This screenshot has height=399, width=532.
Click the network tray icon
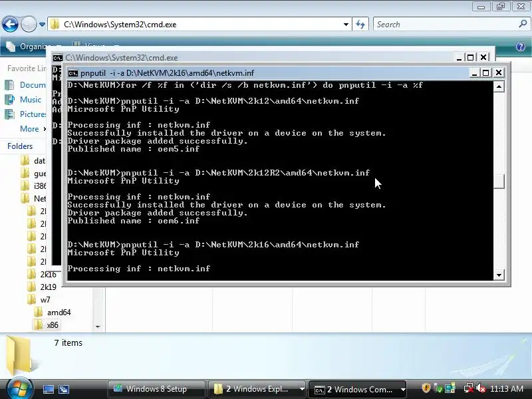point(469,388)
